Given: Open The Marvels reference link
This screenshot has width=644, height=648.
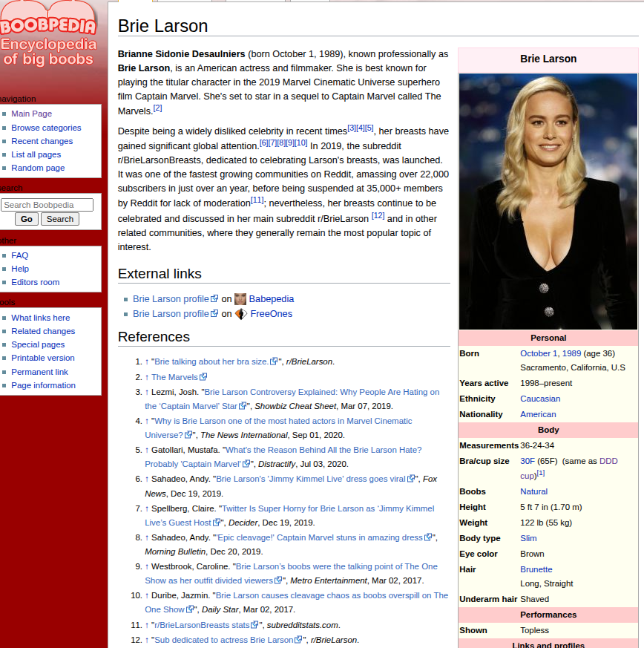Looking at the screenshot, I should tap(174, 377).
